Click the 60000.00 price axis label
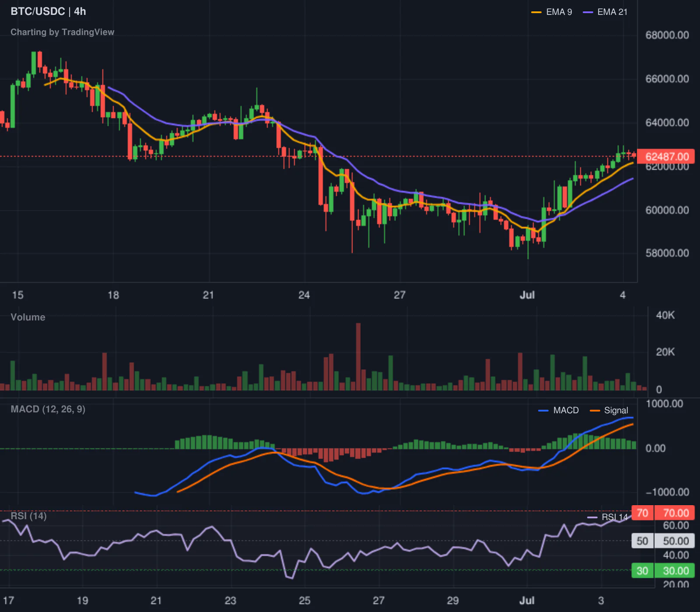 coord(667,210)
